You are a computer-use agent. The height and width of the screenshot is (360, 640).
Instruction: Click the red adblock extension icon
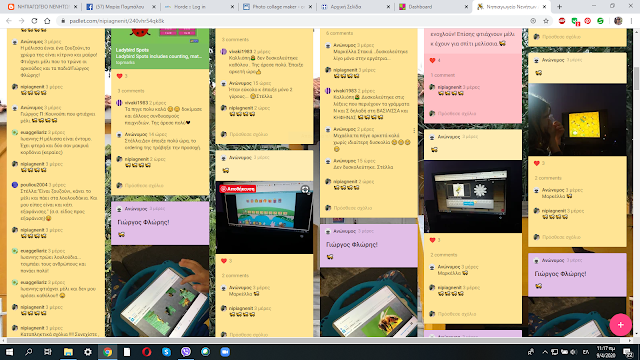tap(562, 21)
